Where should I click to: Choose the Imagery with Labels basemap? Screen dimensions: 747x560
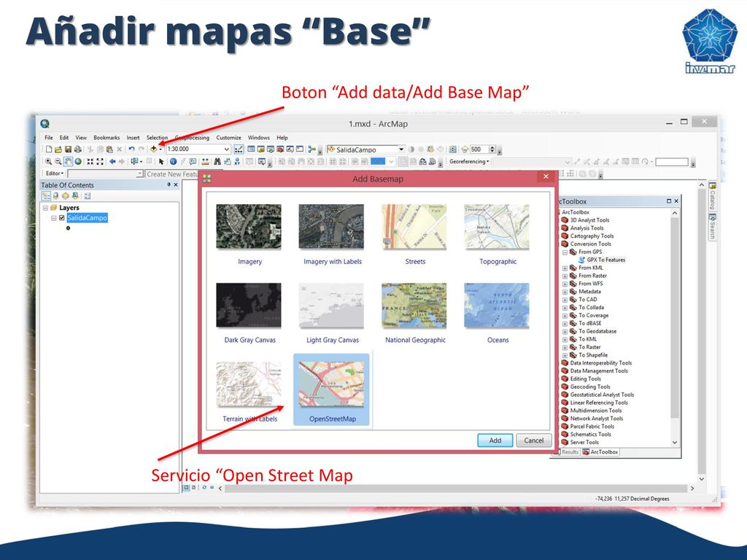[332, 227]
